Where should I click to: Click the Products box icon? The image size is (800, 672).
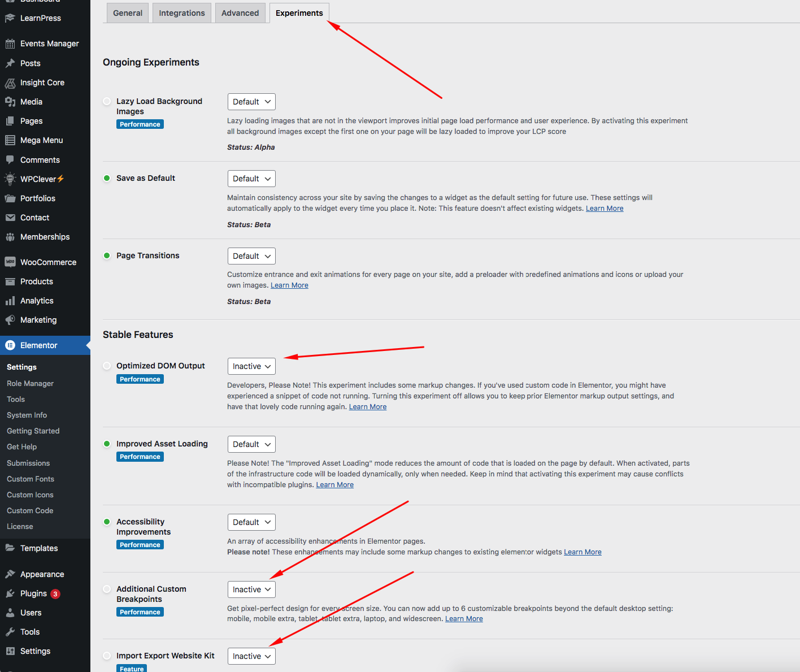(x=10, y=281)
